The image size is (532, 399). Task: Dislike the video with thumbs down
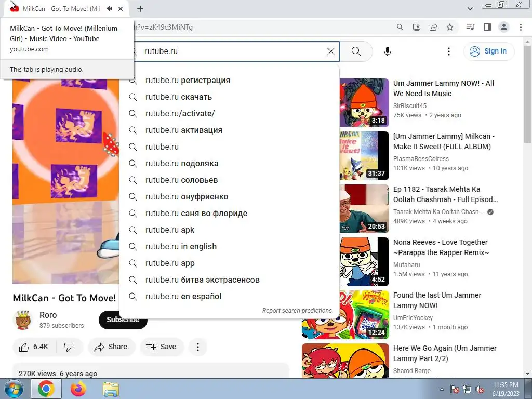pos(69,347)
